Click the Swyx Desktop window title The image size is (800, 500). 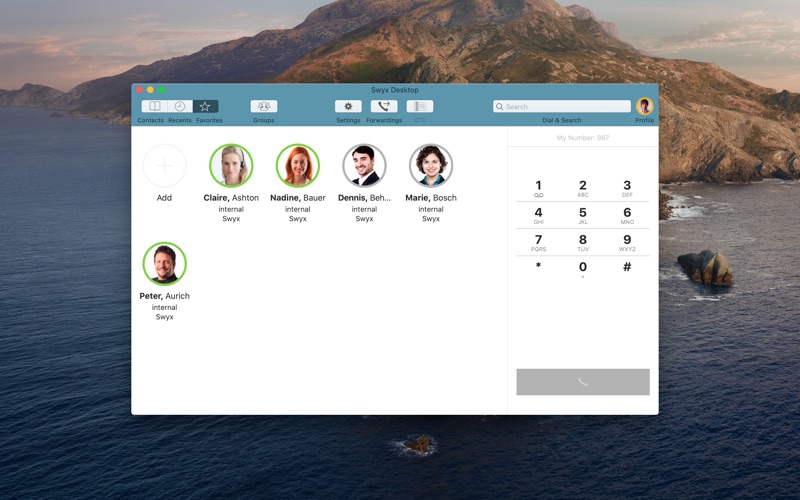click(395, 90)
